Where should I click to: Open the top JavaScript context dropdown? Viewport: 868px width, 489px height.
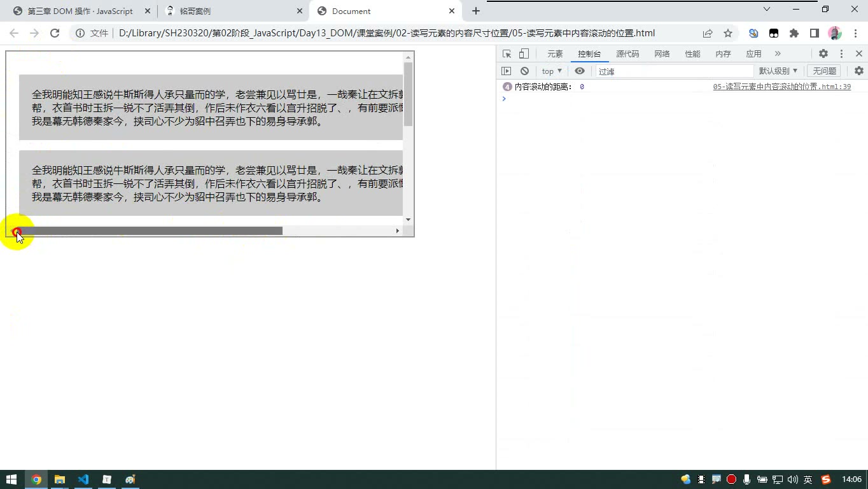pos(552,71)
